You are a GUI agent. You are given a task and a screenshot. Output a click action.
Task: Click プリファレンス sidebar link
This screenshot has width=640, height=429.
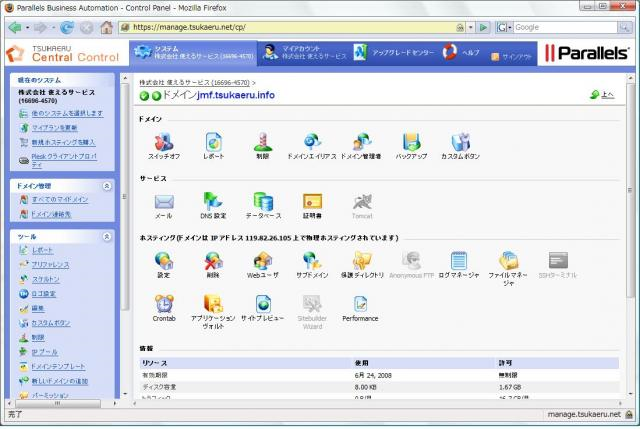50,265
